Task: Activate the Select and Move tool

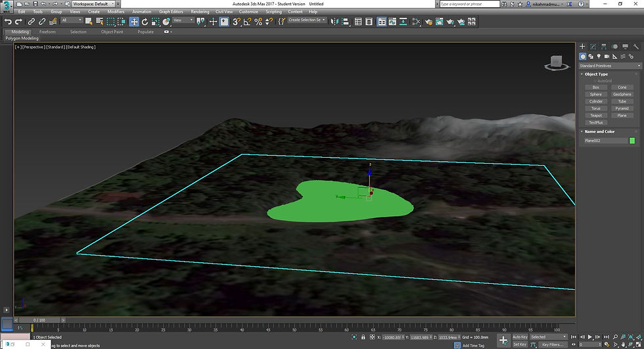Action: tap(134, 21)
